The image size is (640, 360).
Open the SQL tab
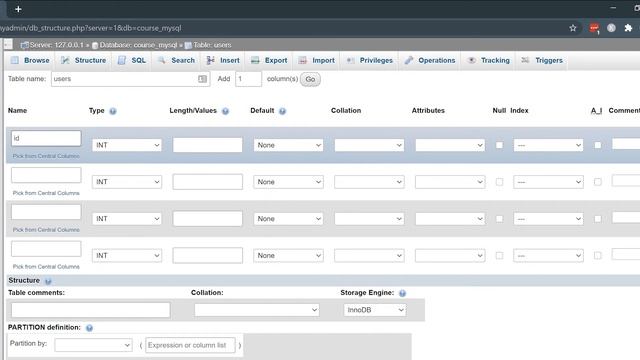pos(132,60)
